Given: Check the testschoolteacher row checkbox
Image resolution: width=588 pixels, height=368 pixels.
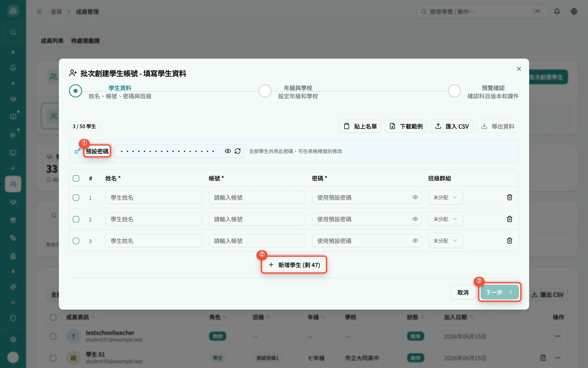Looking at the screenshot, I should point(53,336).
